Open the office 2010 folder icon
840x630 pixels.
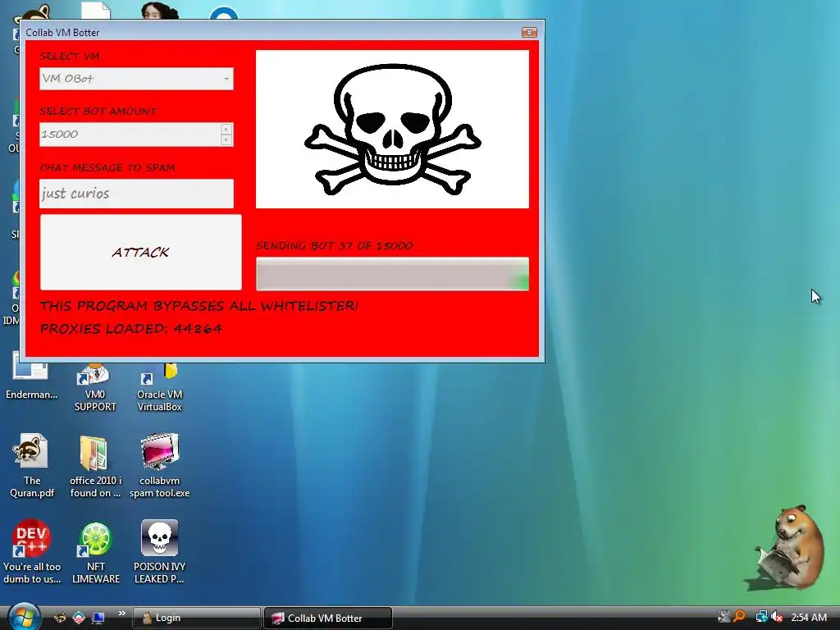pyautogui.click(x=95, y=465)
